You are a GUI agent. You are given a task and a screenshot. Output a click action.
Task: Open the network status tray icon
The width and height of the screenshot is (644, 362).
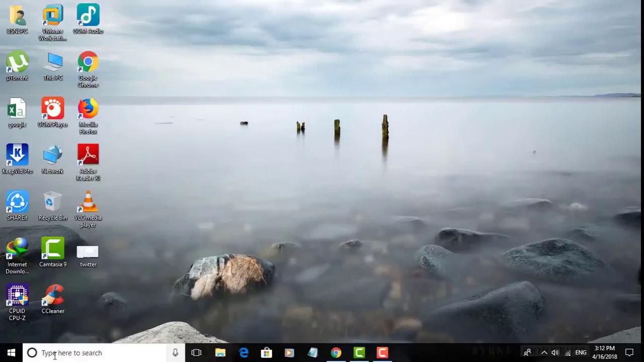(x=567, y=353)
